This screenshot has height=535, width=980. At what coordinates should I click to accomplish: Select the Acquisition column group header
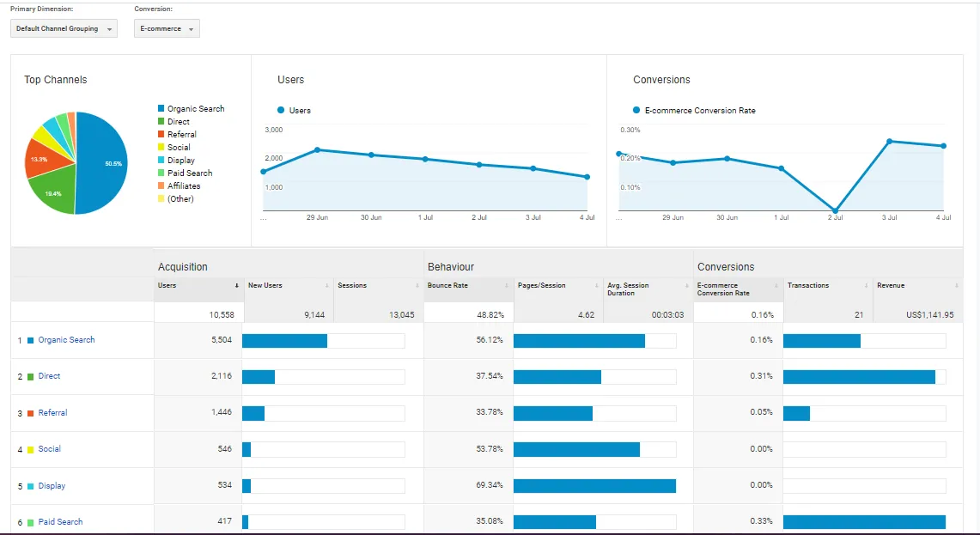[181, 266]
